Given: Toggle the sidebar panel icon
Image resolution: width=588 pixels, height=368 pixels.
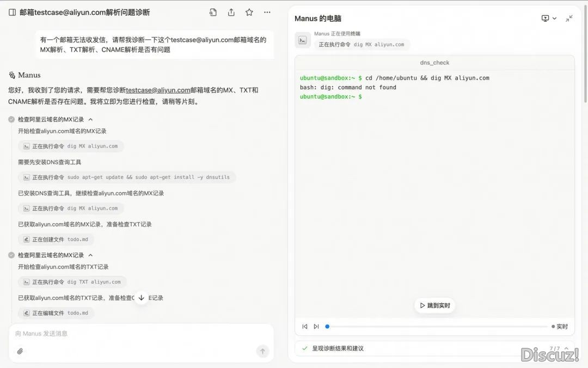Looking at the screenshot, I should pos(13,13).
